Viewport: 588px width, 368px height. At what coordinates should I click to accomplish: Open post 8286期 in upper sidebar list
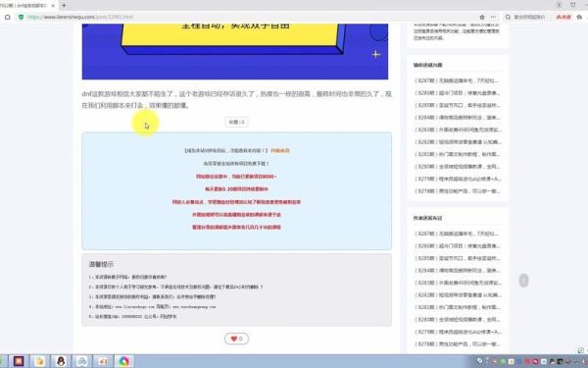click(x=457, y=93)
